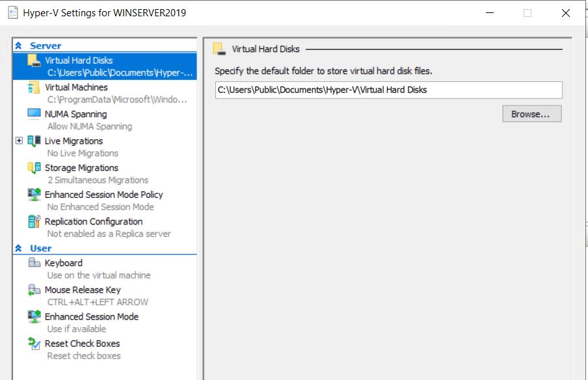Collapse the User section chevron
The height and width of the screenshot is (380, 588).
tap(18, 249)
